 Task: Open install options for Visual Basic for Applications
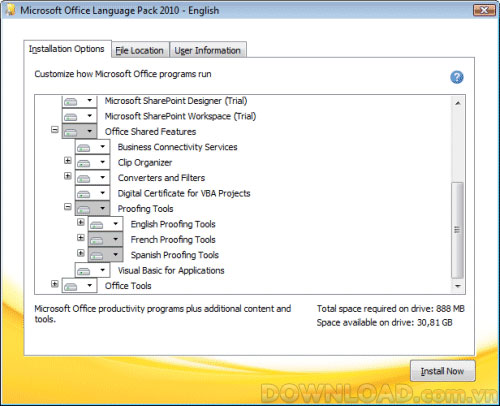point(92,270)
